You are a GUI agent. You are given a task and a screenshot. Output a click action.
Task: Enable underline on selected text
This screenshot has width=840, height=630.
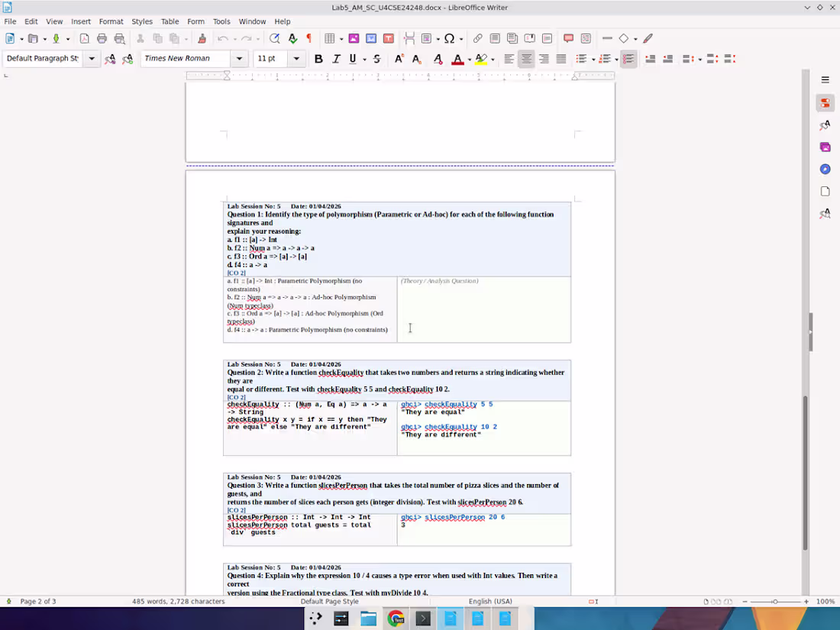(x=352, y=58)
